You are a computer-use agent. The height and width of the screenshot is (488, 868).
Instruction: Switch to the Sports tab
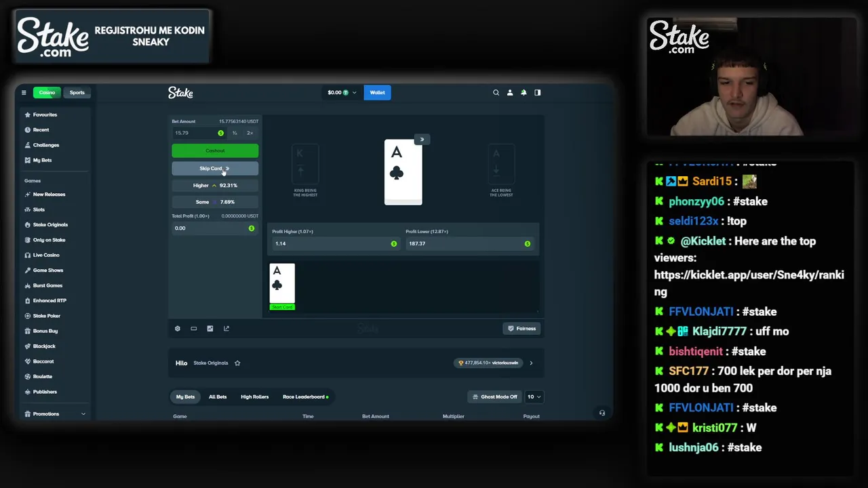pyautogui.click(x=77, y=92)
